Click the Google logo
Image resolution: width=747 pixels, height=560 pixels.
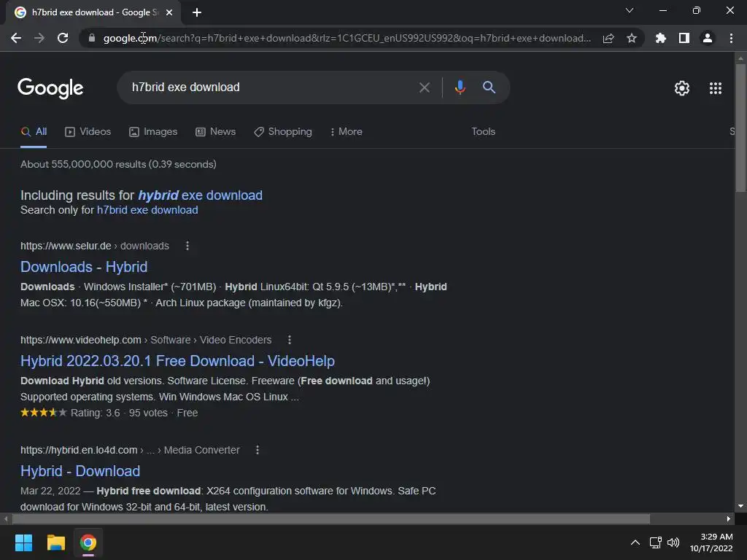50,88
